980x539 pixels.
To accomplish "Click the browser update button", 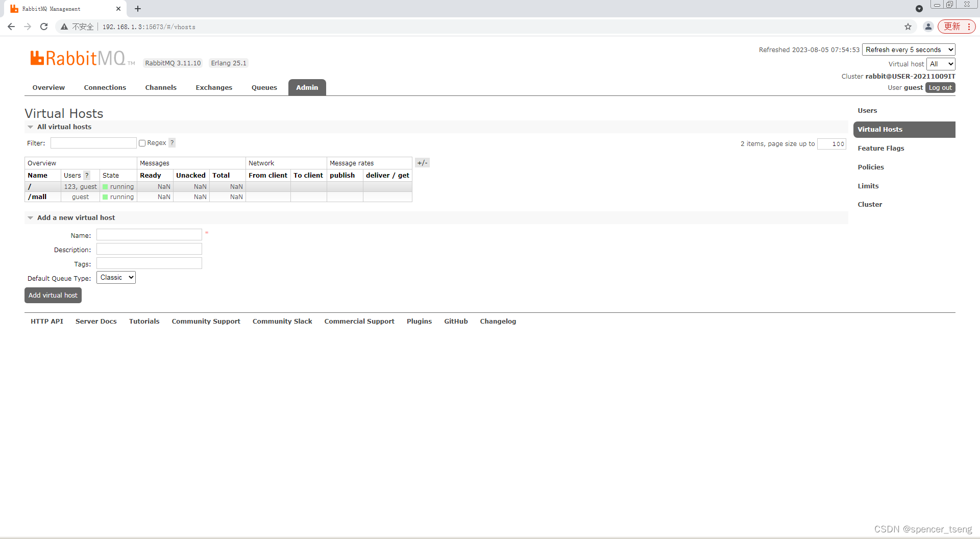I will [956, 27].
